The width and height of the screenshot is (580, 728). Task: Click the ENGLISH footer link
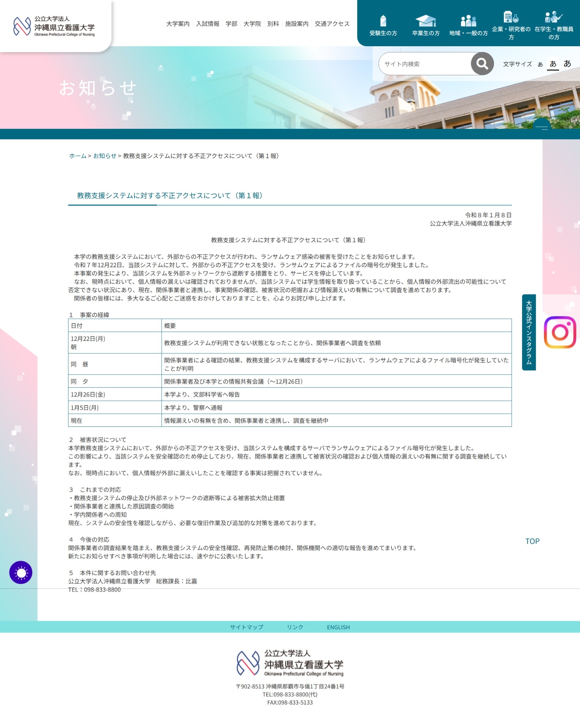[338, 627]
